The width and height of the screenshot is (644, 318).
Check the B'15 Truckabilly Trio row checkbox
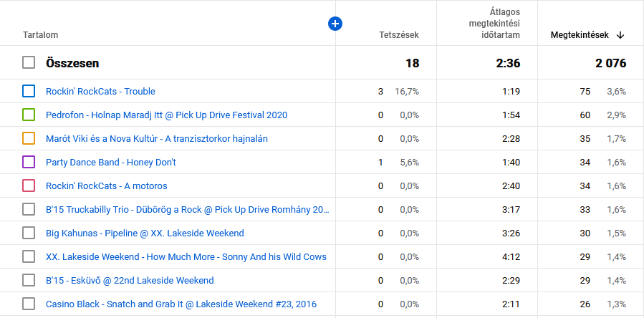click(x=29, y=210)
